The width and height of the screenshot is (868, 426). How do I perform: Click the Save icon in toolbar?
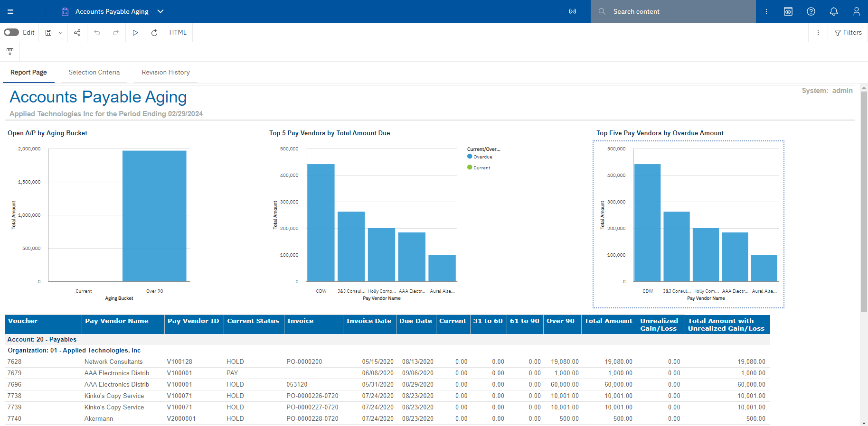click(x=48, y=33)
